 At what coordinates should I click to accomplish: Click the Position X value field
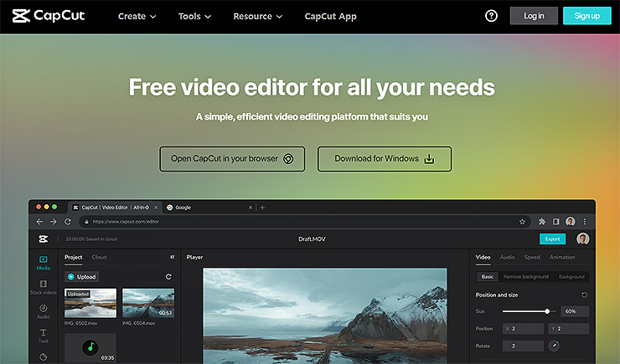(523, 329)
